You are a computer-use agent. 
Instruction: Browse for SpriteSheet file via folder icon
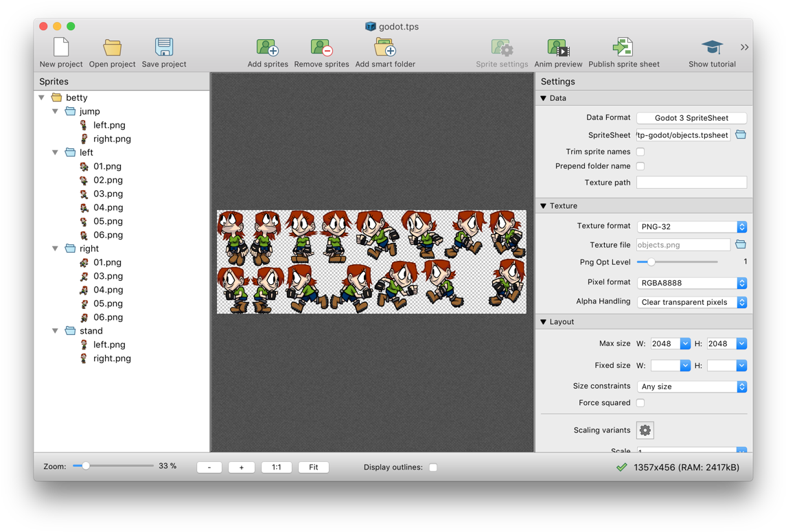pyautogui.click(x=741, y=135)
